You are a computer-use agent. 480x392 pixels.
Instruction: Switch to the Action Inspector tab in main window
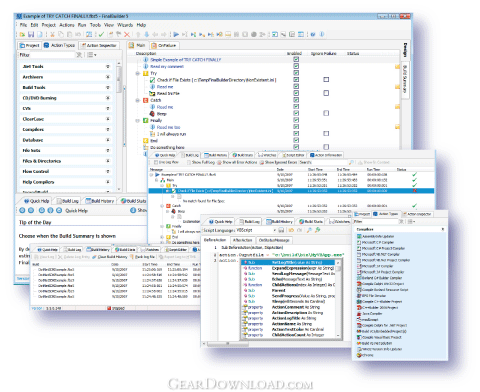pyautogui.click(x=99, y=45)
